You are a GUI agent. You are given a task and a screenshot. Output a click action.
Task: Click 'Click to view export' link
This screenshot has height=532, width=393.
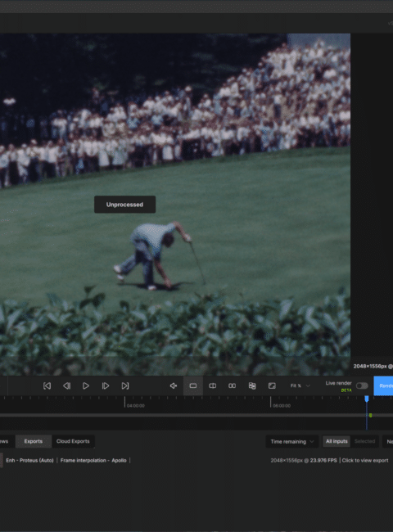point(365,461)
